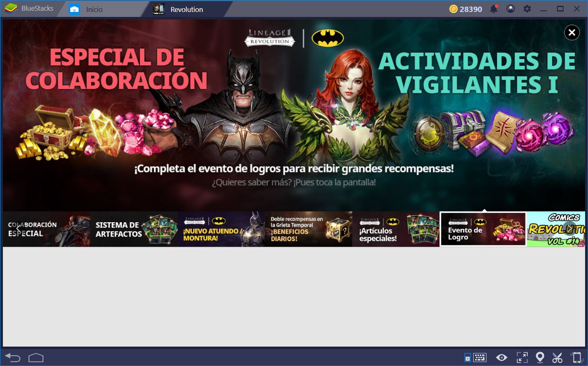The width and height of the screenshot is (588, 366).
Task: Open BlueStacks settings gear
Action: point(527,9)
